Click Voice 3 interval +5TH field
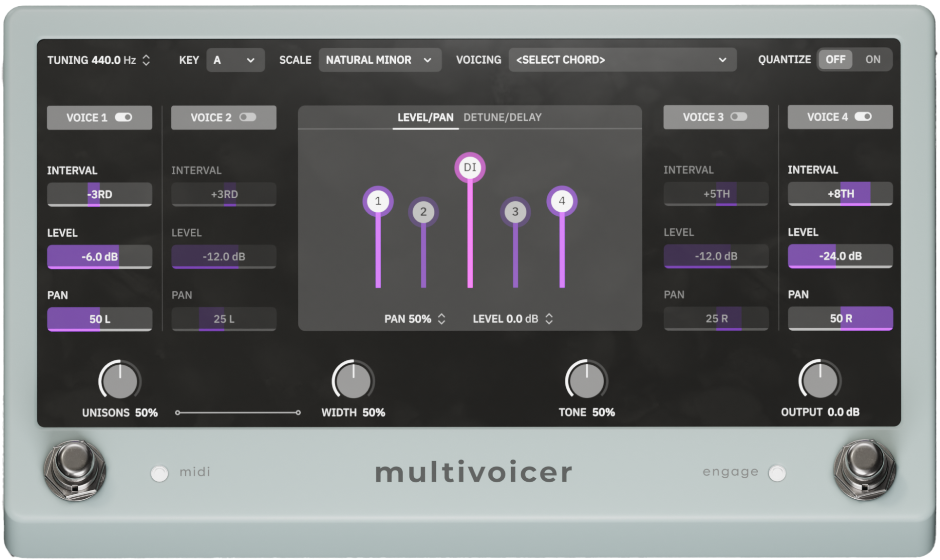This screenshot has width=940, height=560. pos(716,194)
